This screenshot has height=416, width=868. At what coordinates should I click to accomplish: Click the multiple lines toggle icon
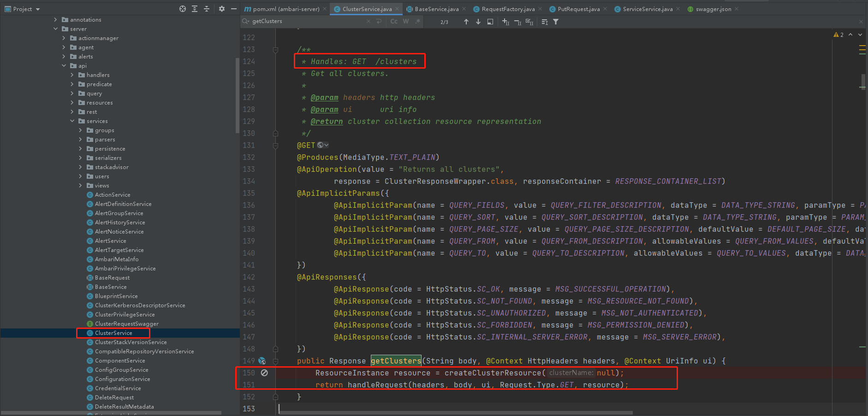click(545, 22)
